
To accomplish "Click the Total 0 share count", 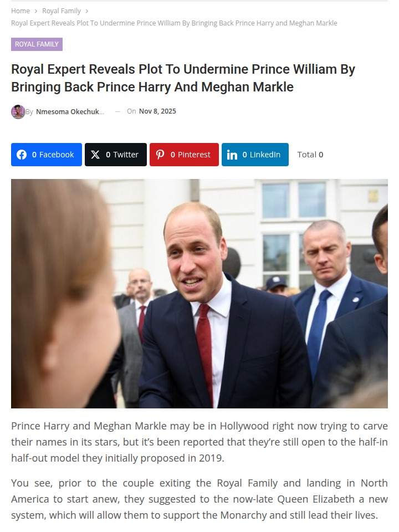I will (x=310, y=155).
